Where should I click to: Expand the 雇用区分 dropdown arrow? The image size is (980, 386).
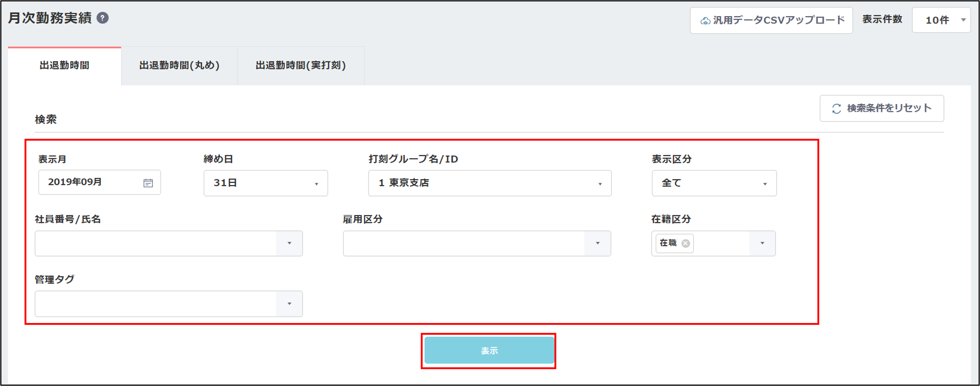tap(597, 244)
